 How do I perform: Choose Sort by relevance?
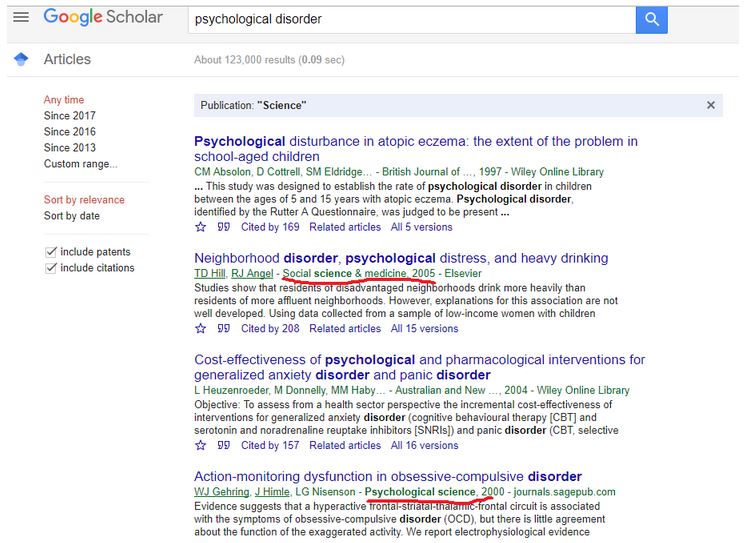coord(84,200)
